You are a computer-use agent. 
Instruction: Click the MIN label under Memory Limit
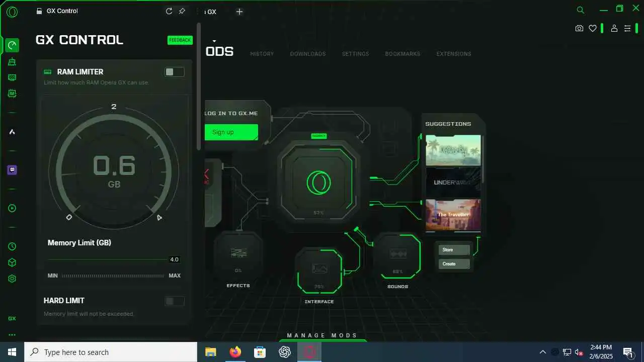pyautogui.click(x=53, y=276)
